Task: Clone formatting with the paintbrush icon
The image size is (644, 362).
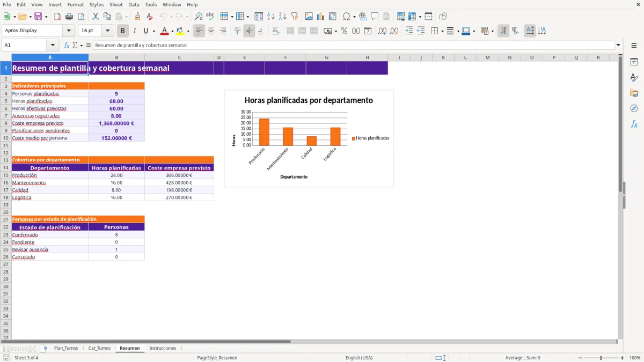Action: pos(138,17)
